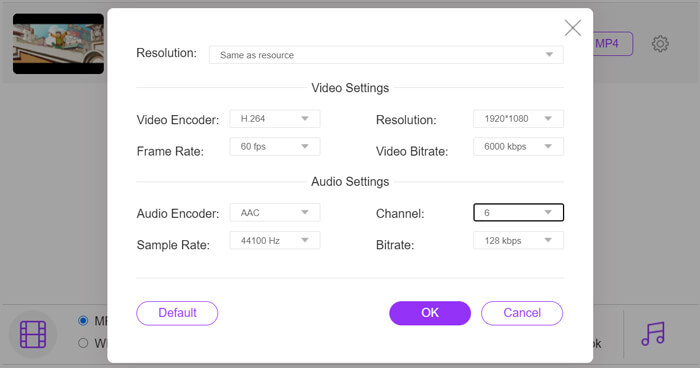
Task: Open the Audio Encoder AAC dropdown
Action: pos(275,213)
